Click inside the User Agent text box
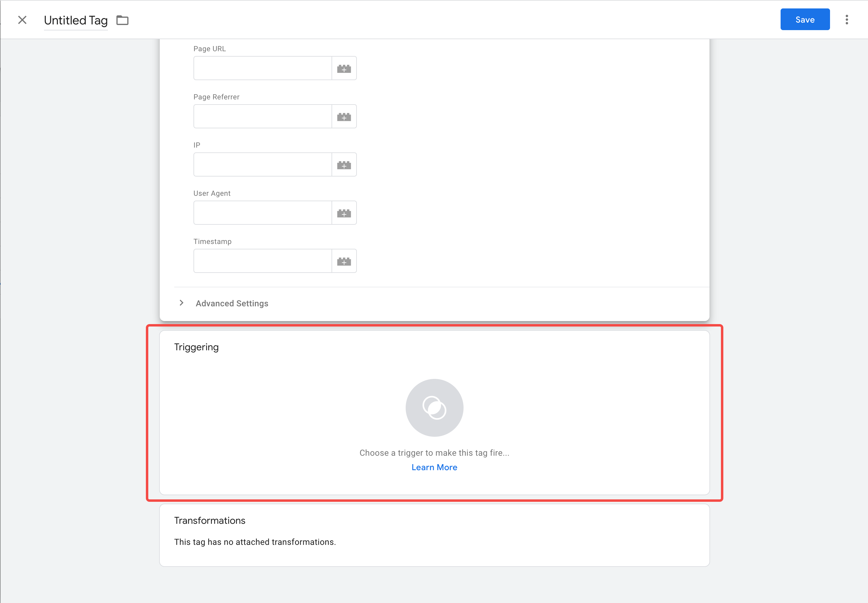Screen dimensions: 868x603 point(263,212)
